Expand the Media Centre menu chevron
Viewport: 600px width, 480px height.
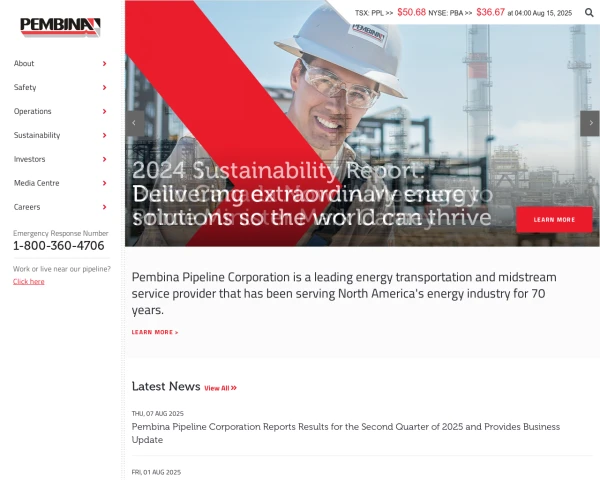pos(104,183)
